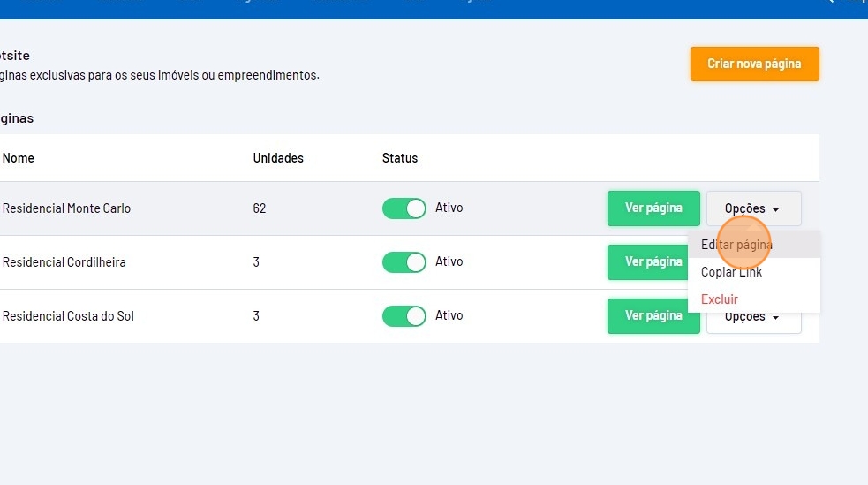868x485 pixels.
Task: Select Editar página from the options menu
Action: click(736, 245)
